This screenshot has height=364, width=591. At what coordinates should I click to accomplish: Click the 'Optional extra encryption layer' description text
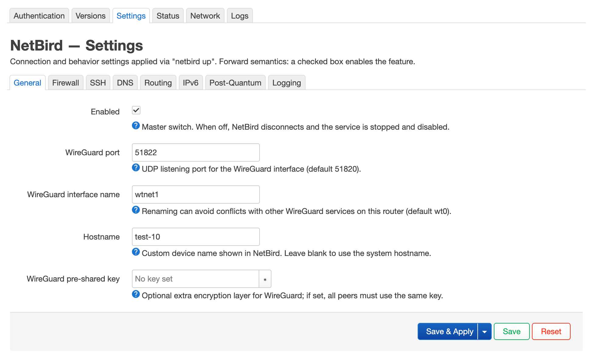pos(292,296)
